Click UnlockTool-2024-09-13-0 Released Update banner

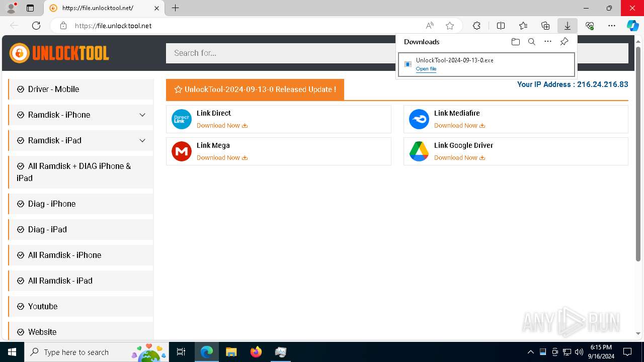coord(255,89)
